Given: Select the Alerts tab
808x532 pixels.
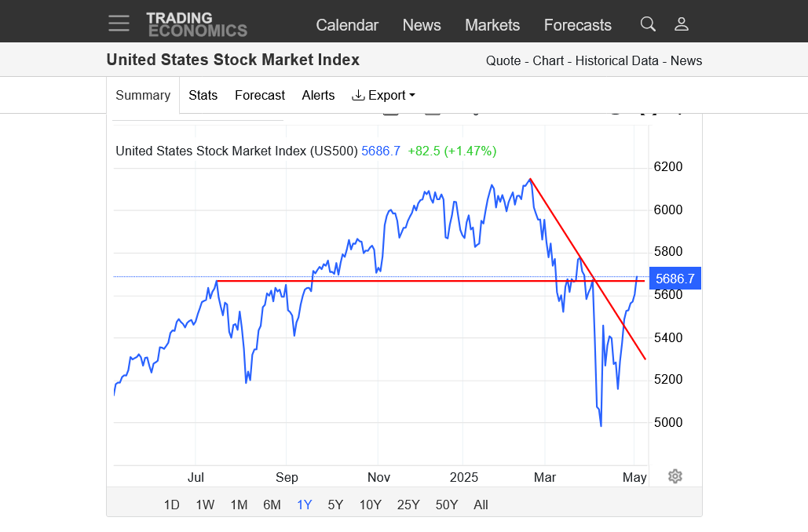Looking at the screenshot, I should click(x=318, y=95).
